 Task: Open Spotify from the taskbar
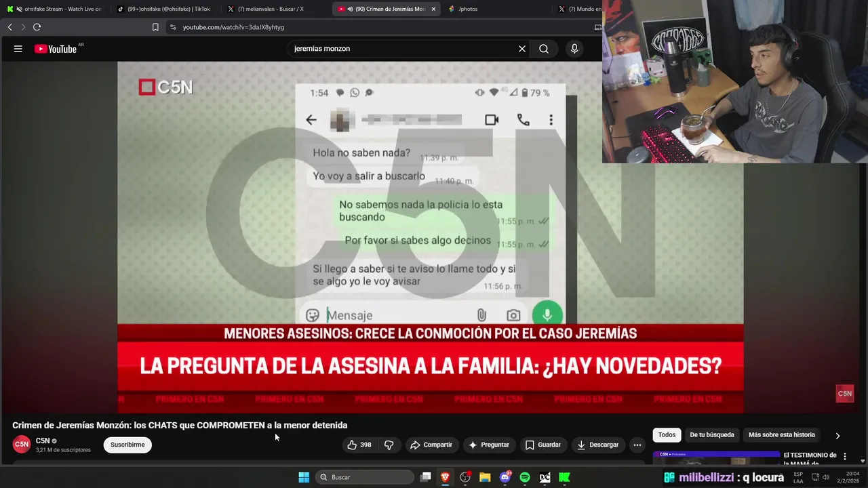point(525,477)
